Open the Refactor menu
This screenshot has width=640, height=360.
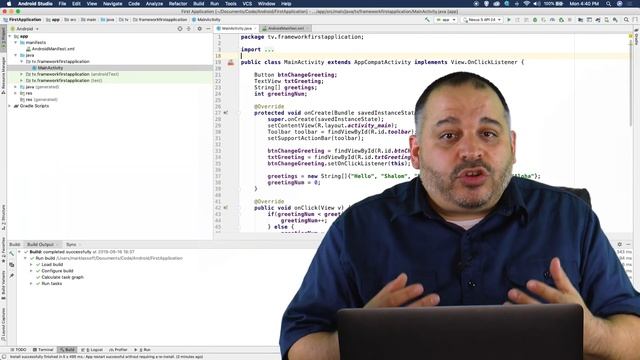(x=178, y=4)
